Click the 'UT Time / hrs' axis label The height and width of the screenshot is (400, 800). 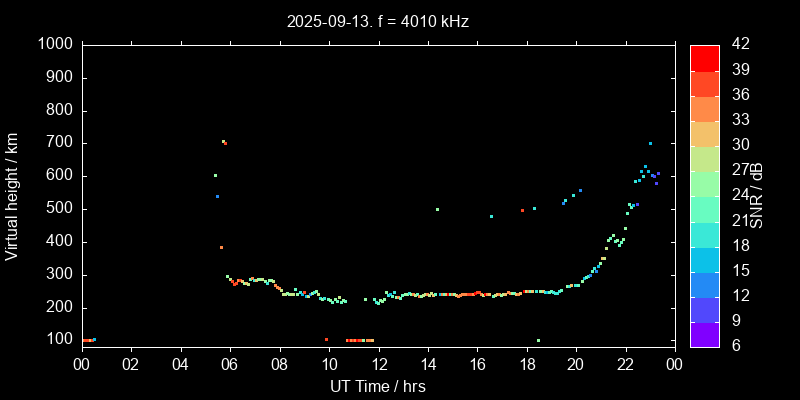pyautogui.click(x=378, y=386)
